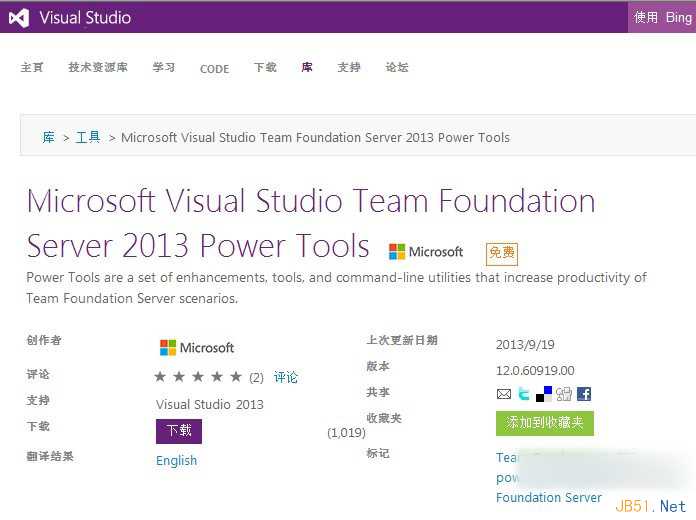Share on Delicious bookmark icon

pyautogui.click(x=544, y=394)
